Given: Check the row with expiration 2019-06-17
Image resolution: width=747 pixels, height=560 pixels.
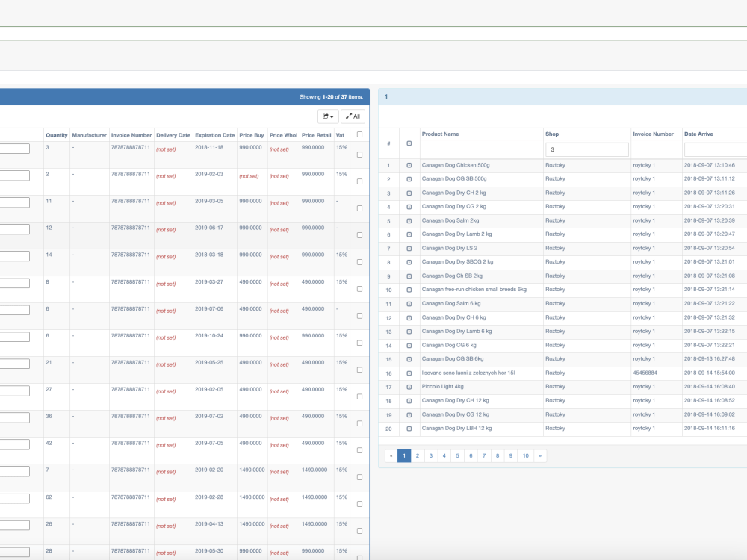Looking at the screenshot, I should (x=360, y=235).
